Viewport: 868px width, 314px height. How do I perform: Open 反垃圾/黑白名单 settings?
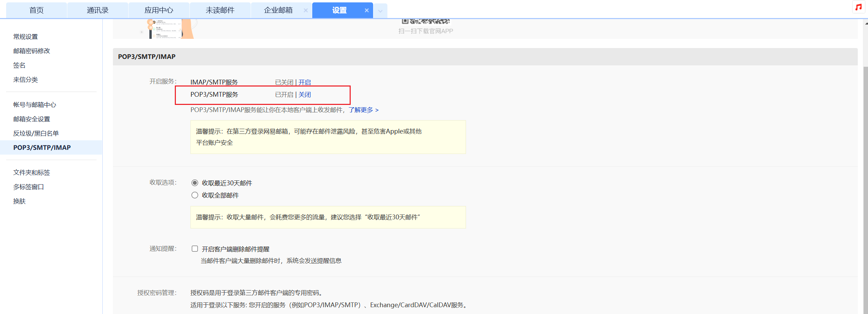tap(36, 133)
